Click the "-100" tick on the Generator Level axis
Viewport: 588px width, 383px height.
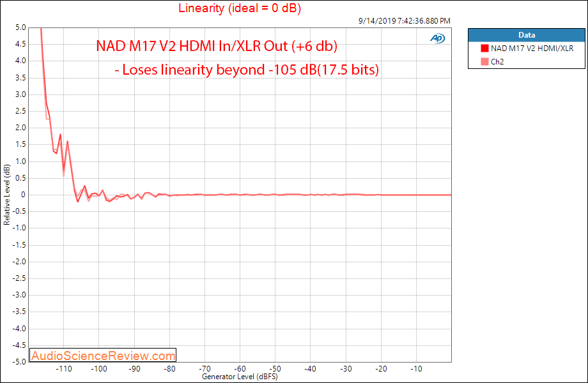click(99, 369)
